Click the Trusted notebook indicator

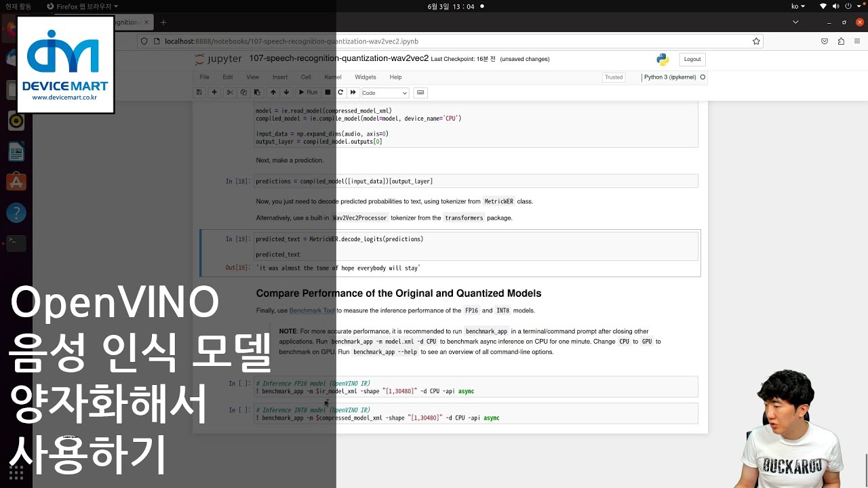pyautogui.click(x=614, y=77)
